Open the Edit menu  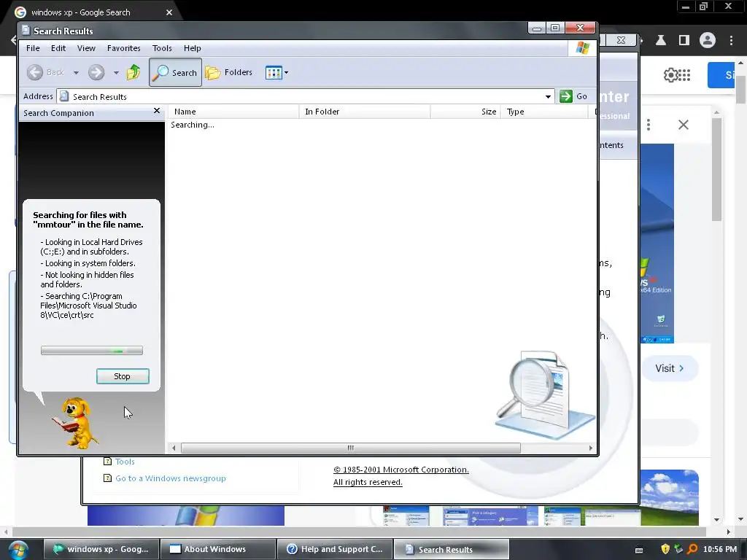click(x=58, y=48)
